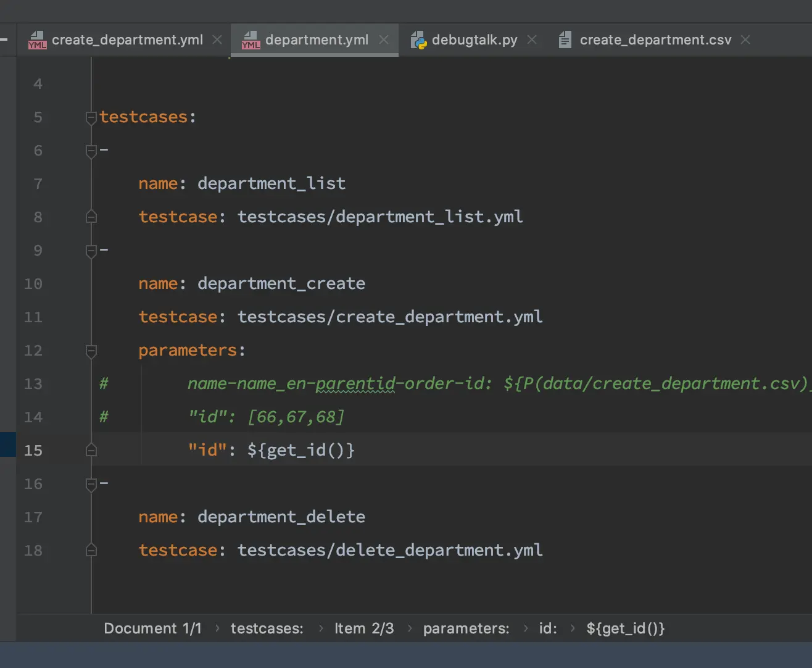Click the testcase key on line 11
The image size is (812, 668).
click(178, 317)
